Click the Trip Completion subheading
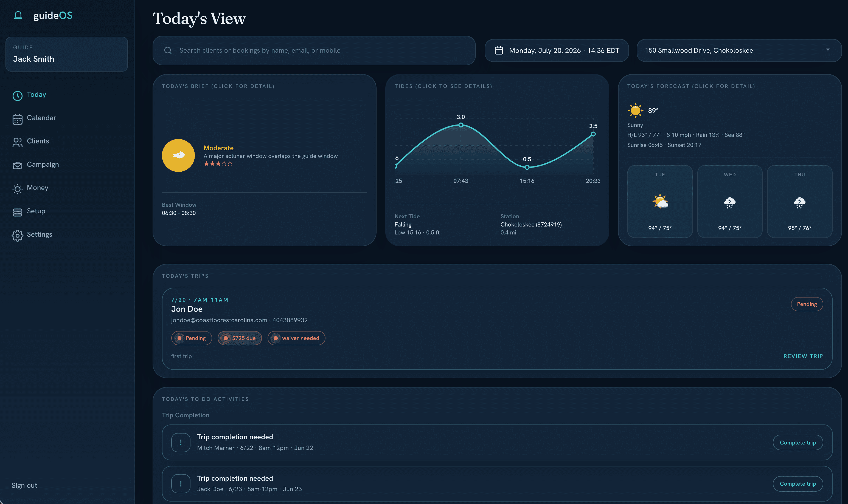The width and height of the screenshot is (848, 504). coord(186,415)
